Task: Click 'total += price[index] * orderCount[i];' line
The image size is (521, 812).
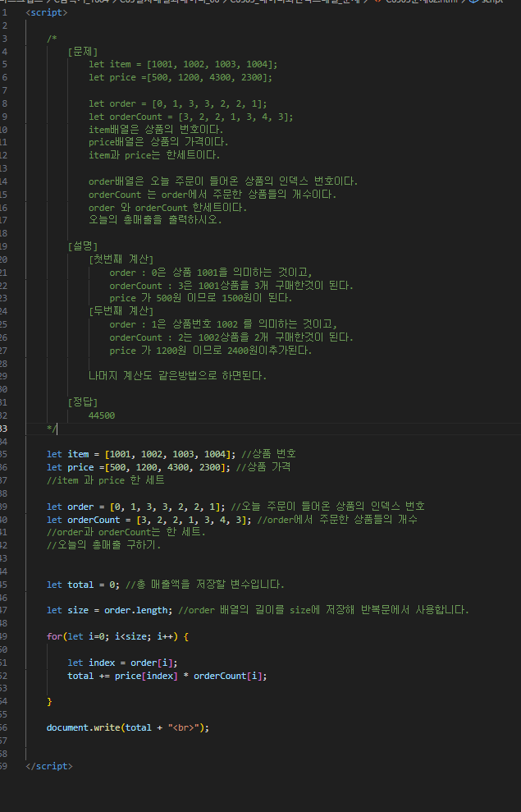Action: click(167, 675)
